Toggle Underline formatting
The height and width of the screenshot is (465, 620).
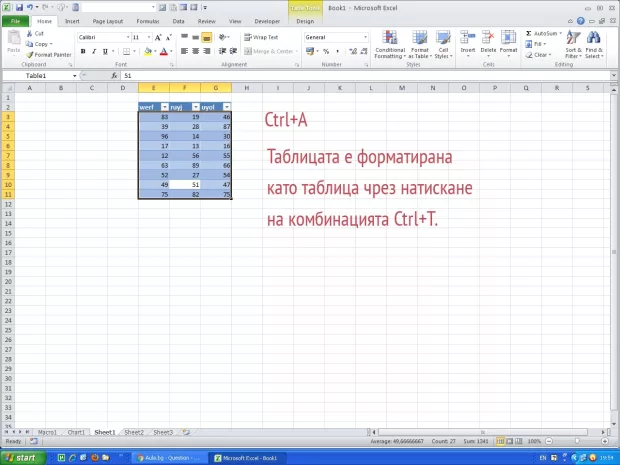[x=105, y=51]
